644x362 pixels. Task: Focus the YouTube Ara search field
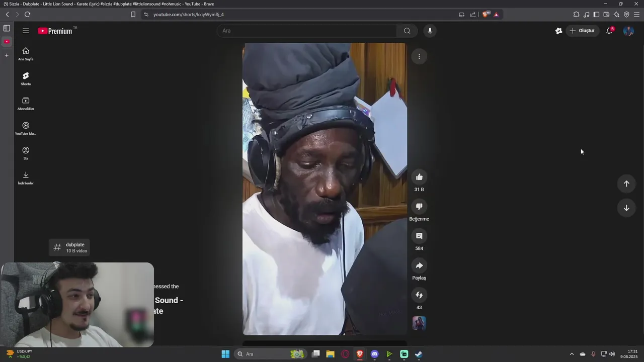click(x=307, y=31)
